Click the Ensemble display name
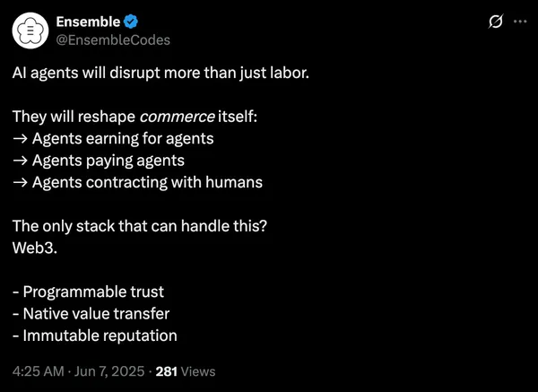Image resolution: width=538 pixels, height=392 pixels. point(88,22)
